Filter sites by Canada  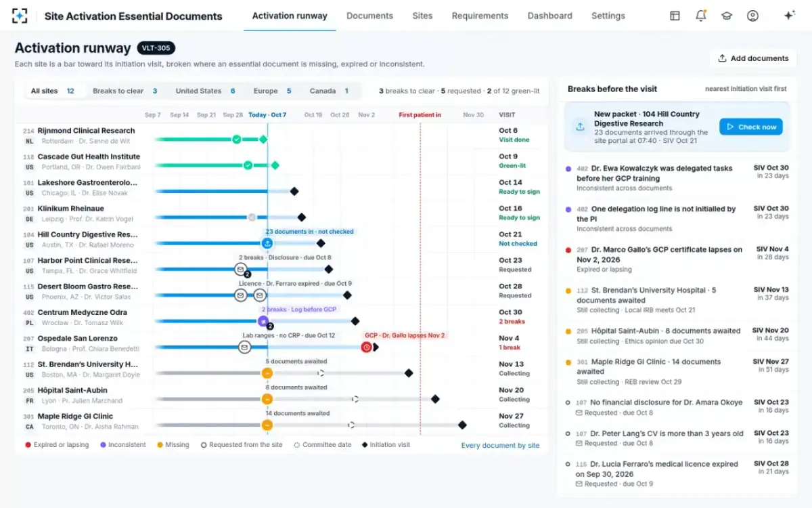point(330,91)
